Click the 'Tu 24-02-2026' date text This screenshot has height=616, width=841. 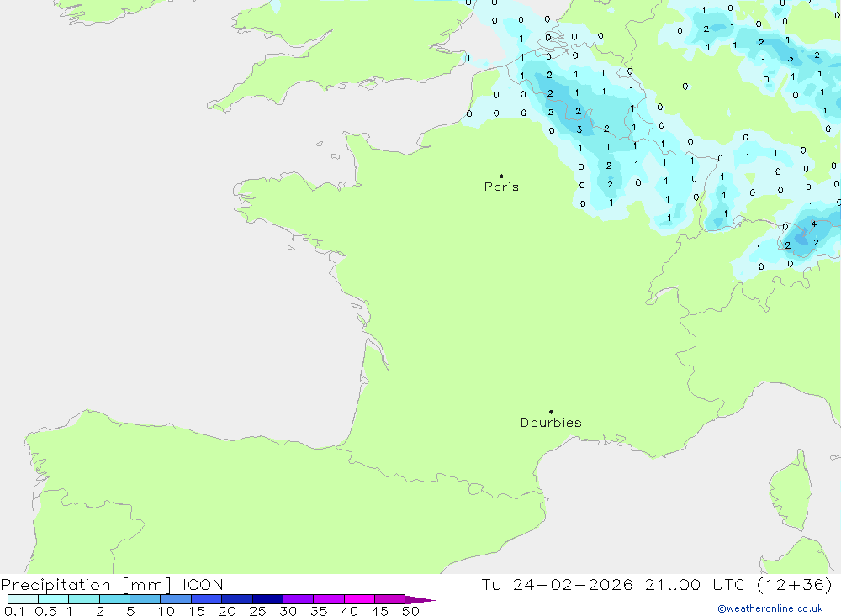point(557,584)
